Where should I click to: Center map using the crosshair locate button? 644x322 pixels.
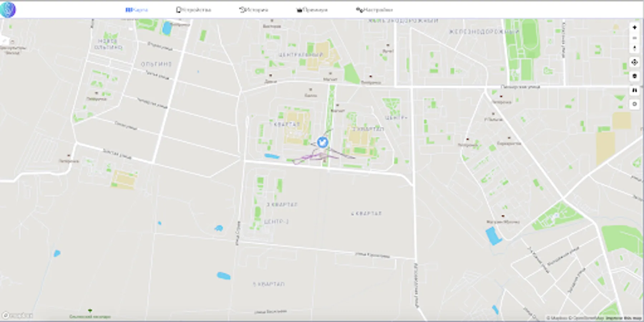click(x=634, y=62)
